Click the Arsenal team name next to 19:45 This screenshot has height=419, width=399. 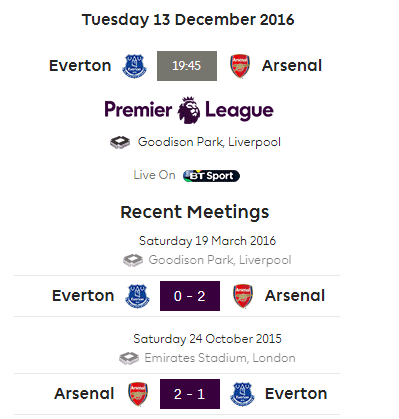point(292,66)
